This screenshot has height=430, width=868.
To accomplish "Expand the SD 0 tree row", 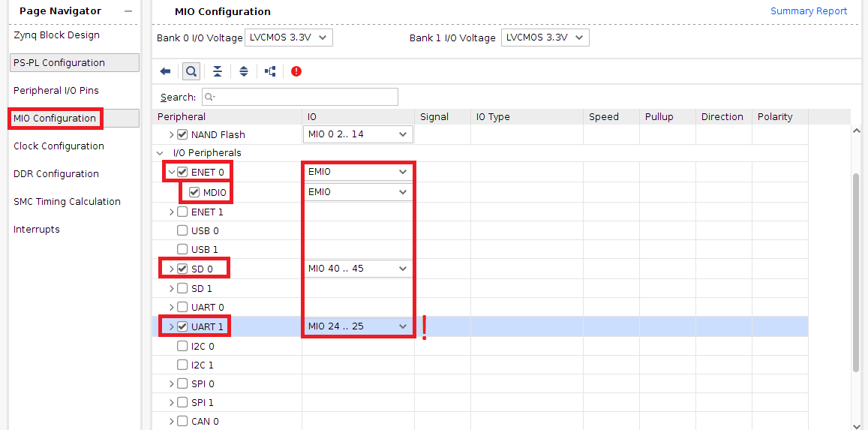I will pyautogui.click(x=171, y=269).
